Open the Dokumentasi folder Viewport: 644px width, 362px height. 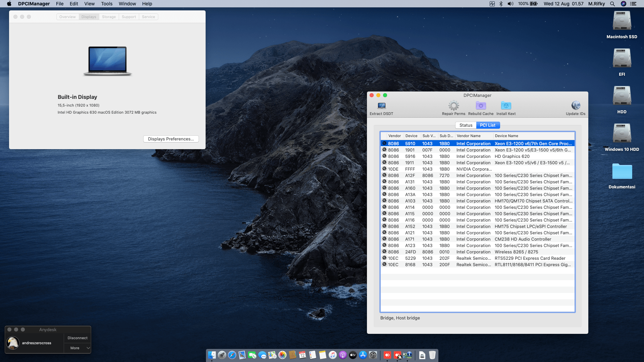point(622,172)
